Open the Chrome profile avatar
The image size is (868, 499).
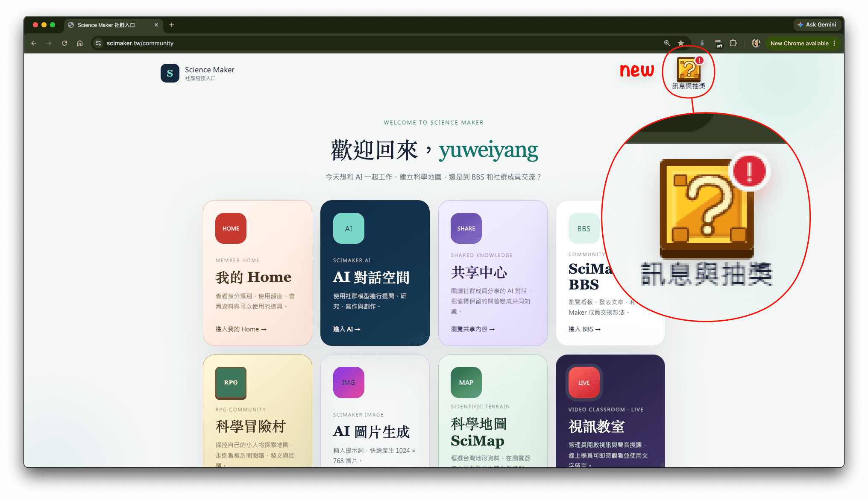756,43
